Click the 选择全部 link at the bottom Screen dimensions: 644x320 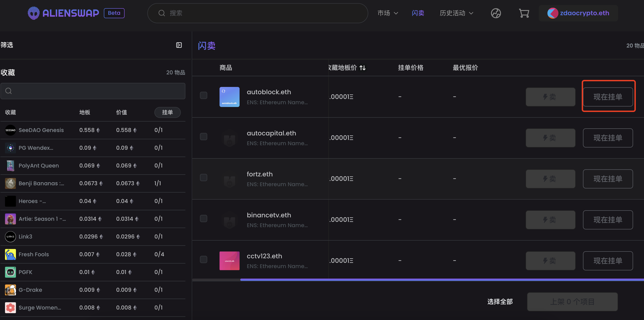click(500, 302)
